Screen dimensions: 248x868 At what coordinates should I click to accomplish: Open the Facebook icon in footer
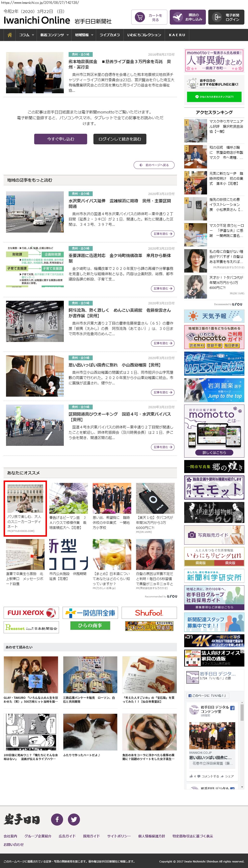tap(57, 819)
